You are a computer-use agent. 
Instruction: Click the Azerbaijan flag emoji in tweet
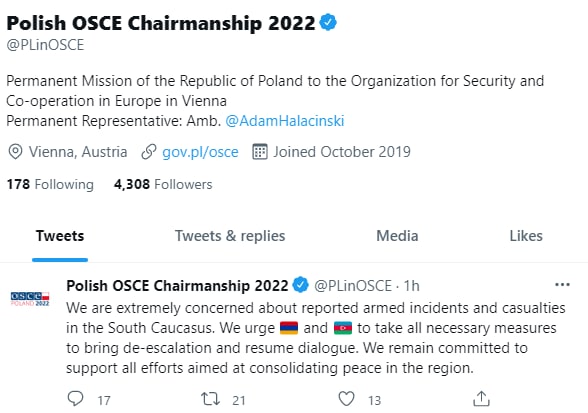tap(343, 328)
